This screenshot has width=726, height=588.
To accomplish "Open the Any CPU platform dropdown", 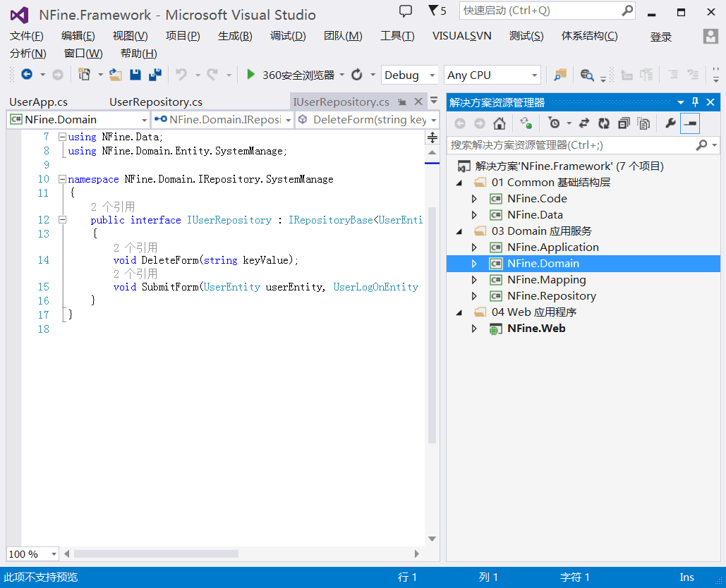I will pyautogui.click(x=492, y=75).
